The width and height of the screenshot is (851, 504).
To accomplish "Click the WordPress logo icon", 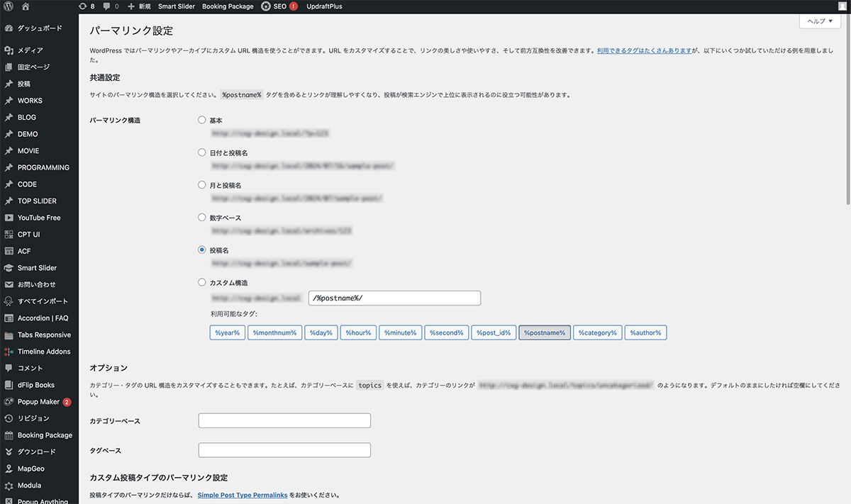I will tap(9, 6).
